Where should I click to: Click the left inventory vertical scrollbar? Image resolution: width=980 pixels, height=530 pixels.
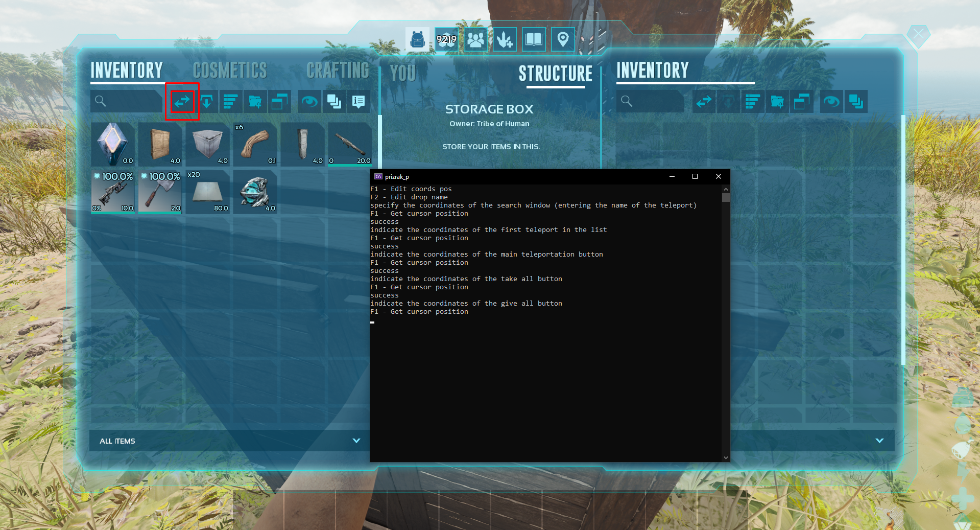point(379,141)
